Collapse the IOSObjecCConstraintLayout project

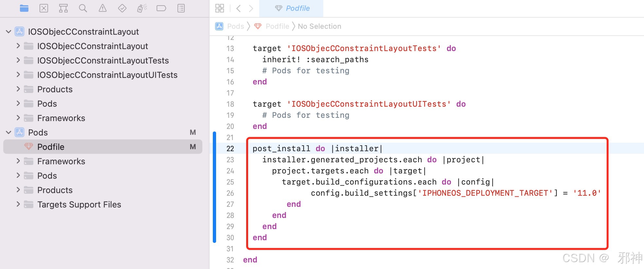click(x=9, y=32)
